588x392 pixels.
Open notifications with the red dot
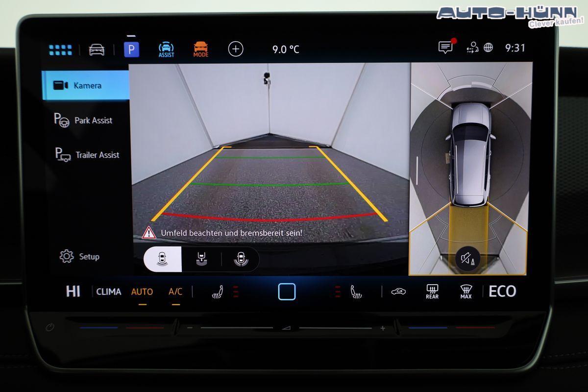pos(445,48)
